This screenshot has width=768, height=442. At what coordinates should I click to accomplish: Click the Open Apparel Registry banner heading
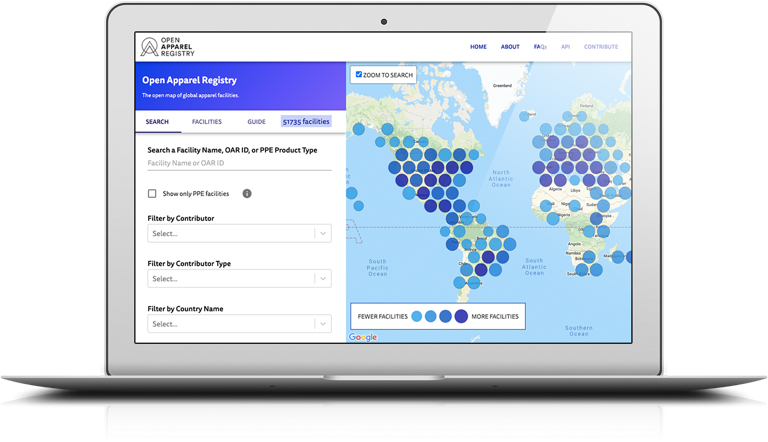190,80
